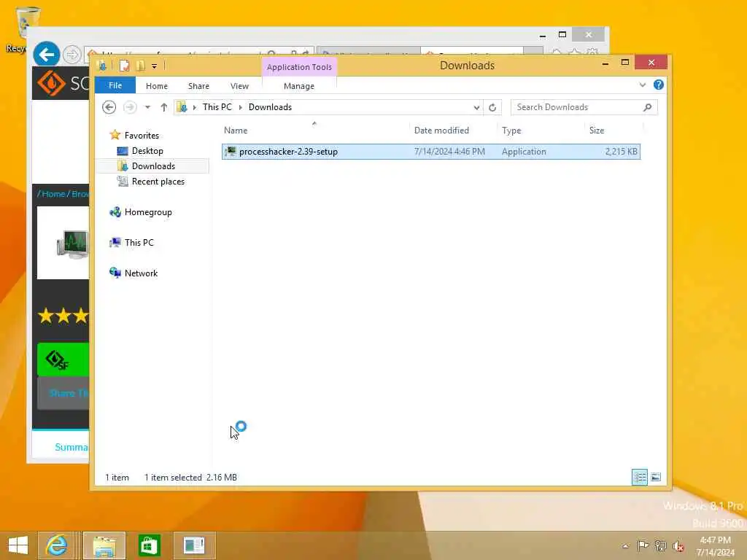The height and width of the screenshot is (560, 747).
Task: Click File Explorer on the taskbar
Action: pyautogui.click(x=105, y=545)
